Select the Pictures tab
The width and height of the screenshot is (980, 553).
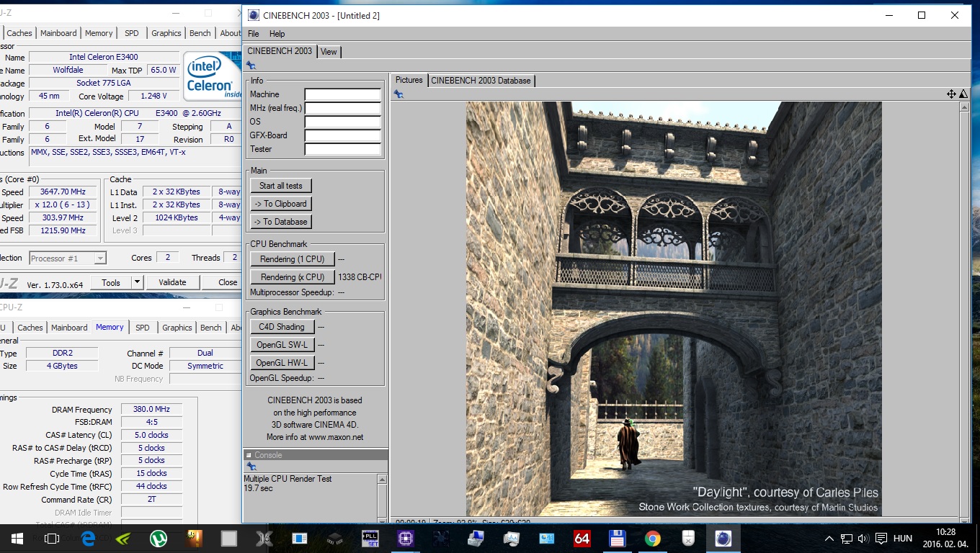click(409, 80)
